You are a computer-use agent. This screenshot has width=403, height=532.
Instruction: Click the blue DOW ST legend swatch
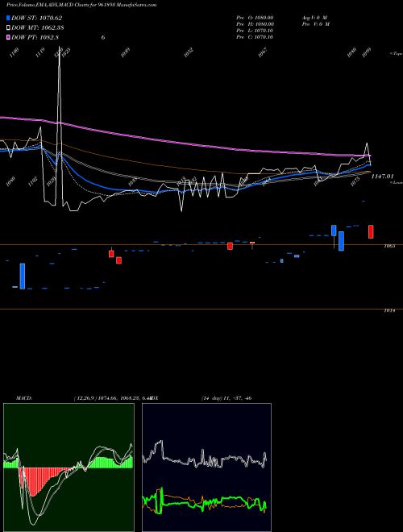point(8,18)
